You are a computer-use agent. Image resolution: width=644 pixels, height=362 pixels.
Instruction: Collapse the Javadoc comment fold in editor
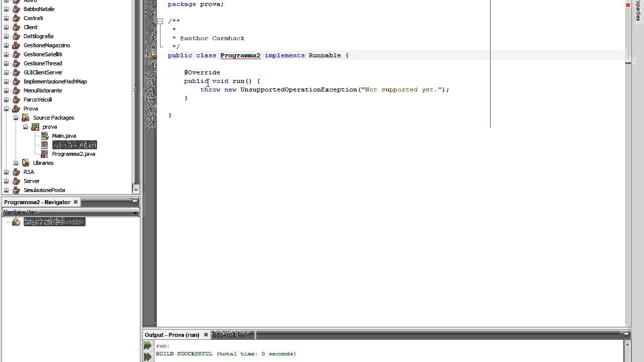coord(160,21)
